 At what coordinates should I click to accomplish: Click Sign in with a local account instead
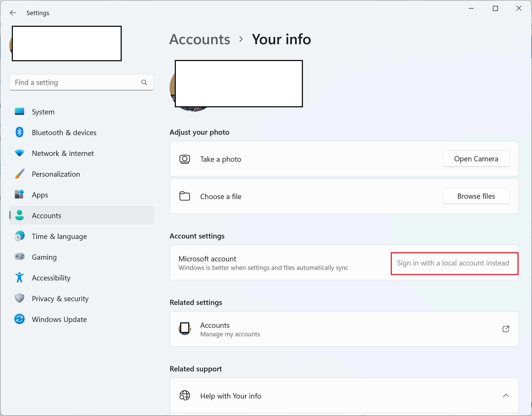tap(453, 263)
